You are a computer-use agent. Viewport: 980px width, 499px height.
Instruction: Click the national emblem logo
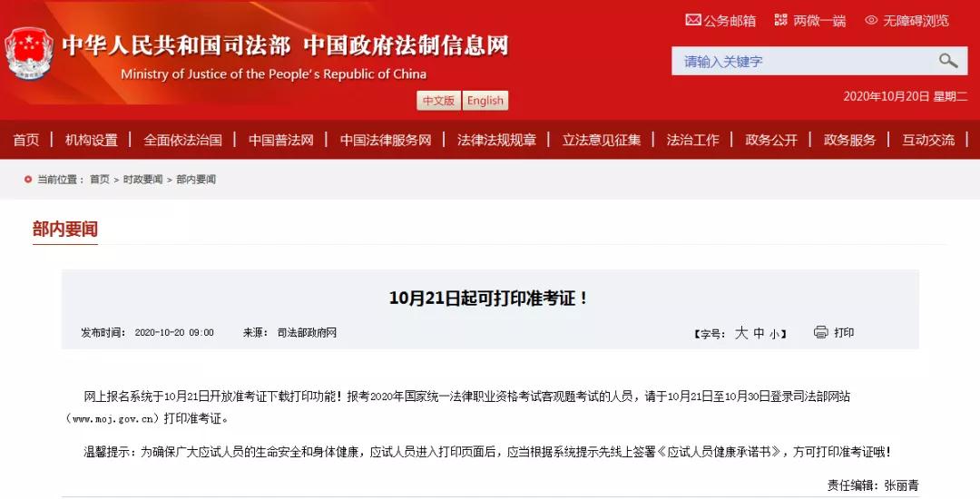click(x=29, y=54)
